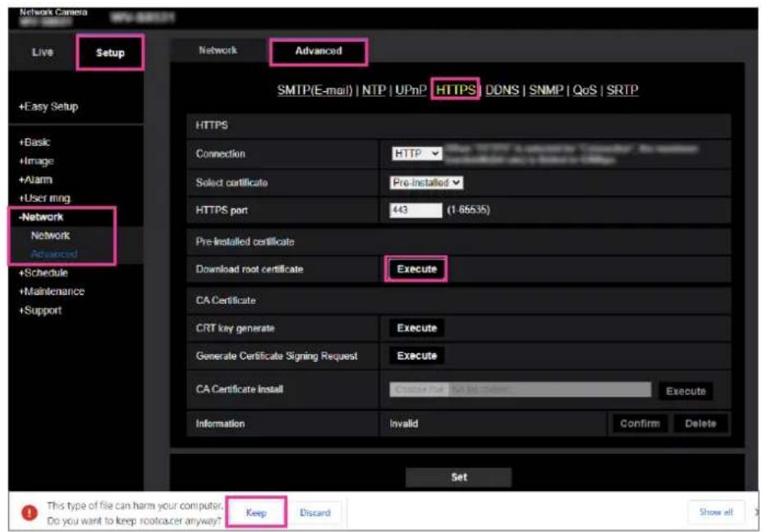
Task: Open the NTP settings link
Action: (x=374, y=90)
